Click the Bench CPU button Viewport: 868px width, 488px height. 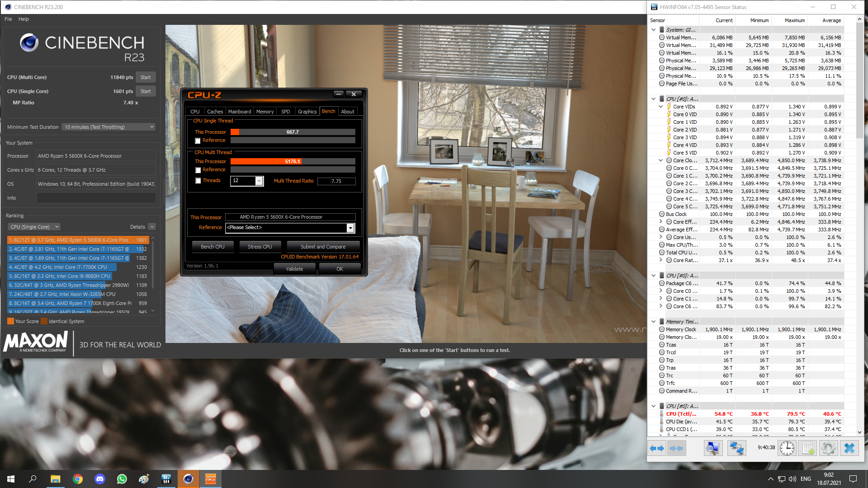(212, 247)
